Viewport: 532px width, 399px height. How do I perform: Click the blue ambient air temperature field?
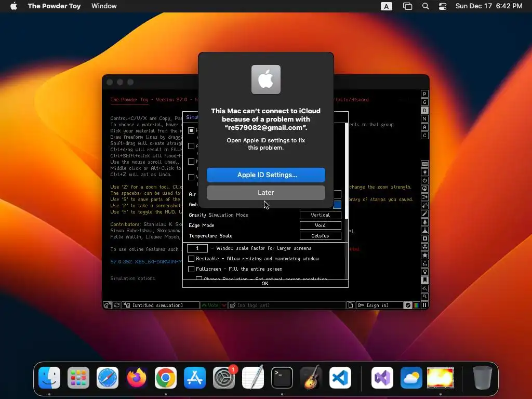337,205
